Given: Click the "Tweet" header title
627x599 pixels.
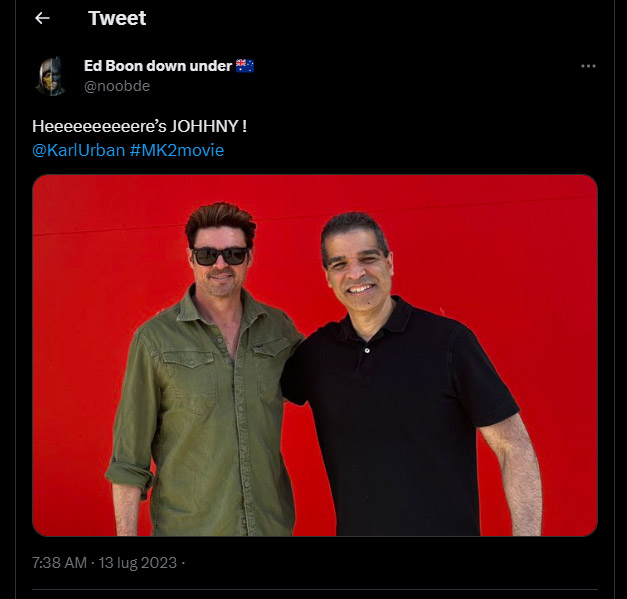Looking at the screenshot, I should [117, 18].
